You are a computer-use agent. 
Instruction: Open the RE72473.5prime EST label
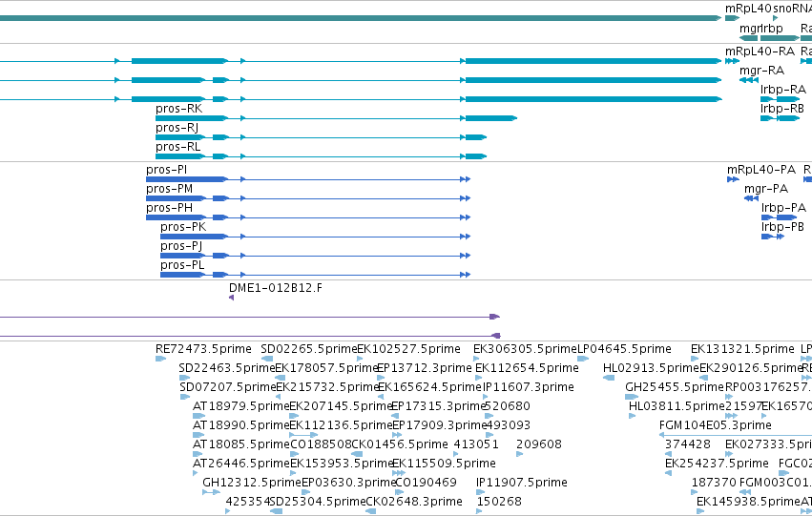point(203,349)
